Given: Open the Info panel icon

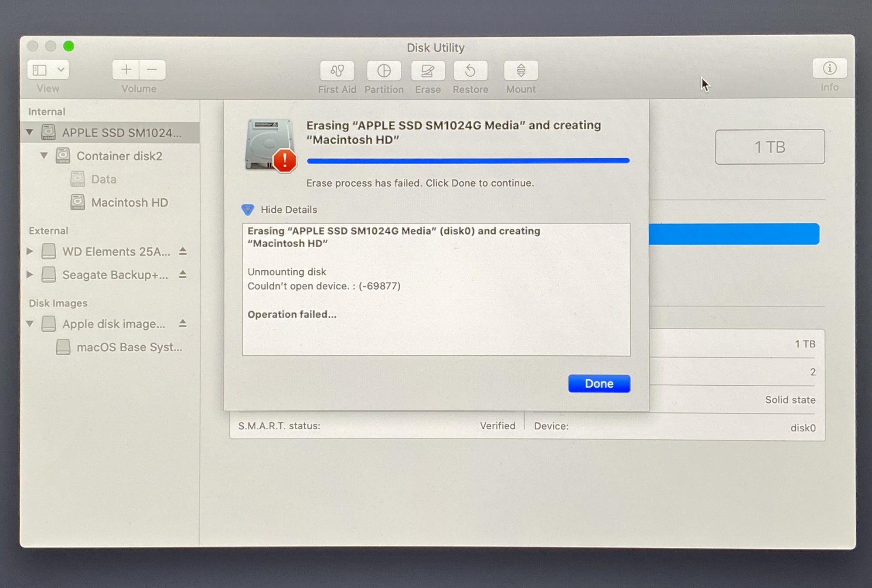Looking at the screenshot, I should pos(830,68).
